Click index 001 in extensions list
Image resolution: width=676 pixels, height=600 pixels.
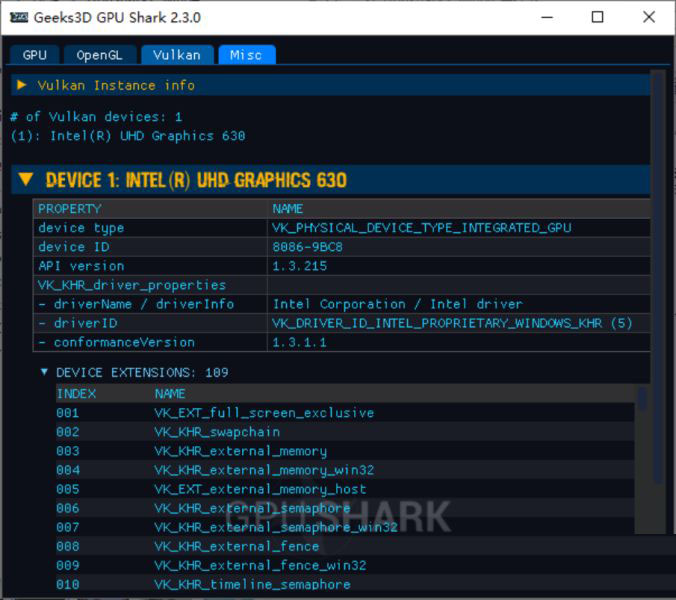pos(68,413)
